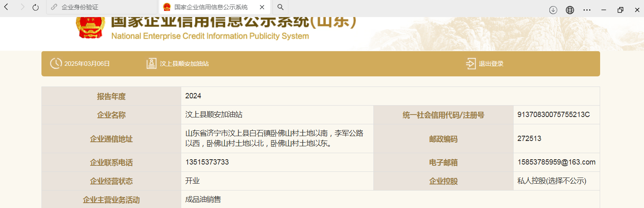Minimize the browser window
Image resolution: width=644 pixels, height=208 pixels.
tap(604, 10)
